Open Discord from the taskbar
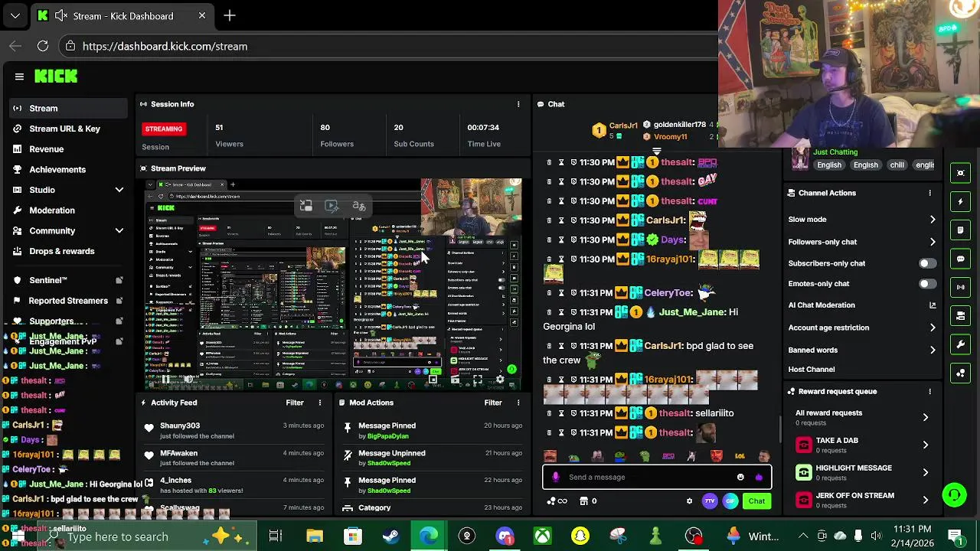980x551 pixels. pyautogui.click(x=505, y=536)
